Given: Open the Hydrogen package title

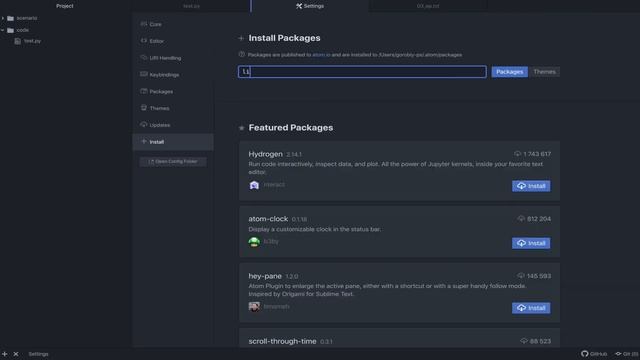Looking at the screenshot, I should click(265, 154).
